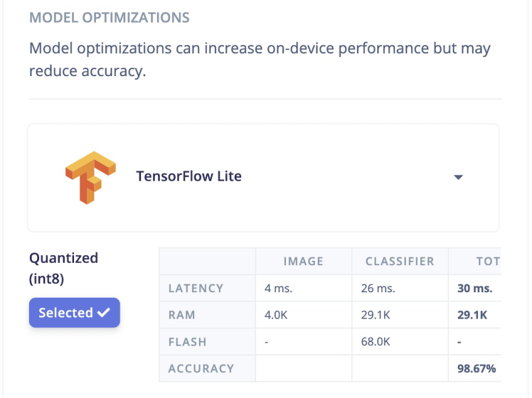Expand the TensorFlow Lite dropdown arrow

pos(458,177)
